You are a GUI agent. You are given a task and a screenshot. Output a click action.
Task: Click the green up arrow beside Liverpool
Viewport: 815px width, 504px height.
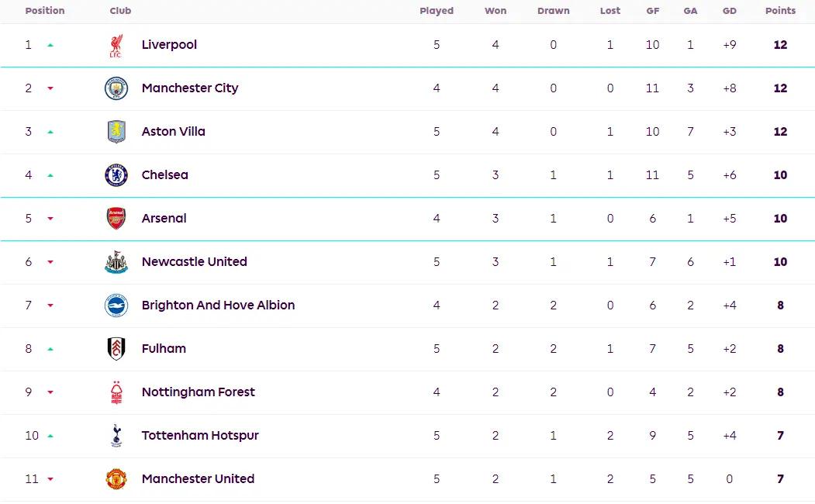50,45
